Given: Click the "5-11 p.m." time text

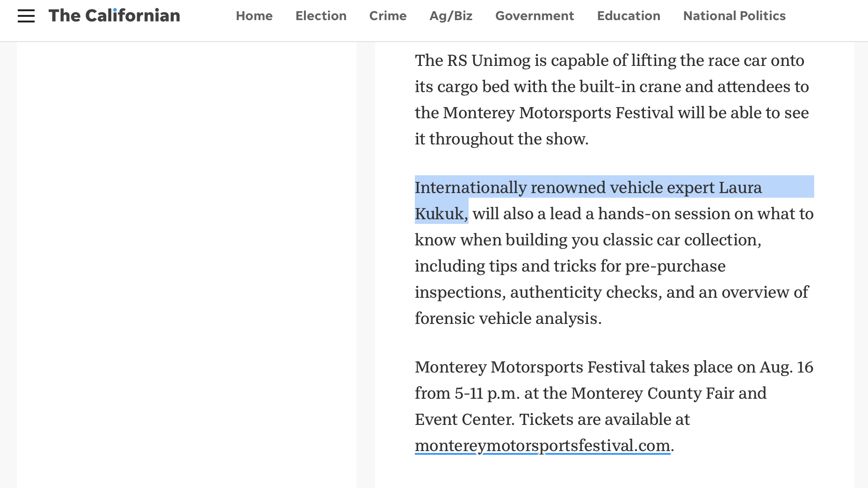Looking at the screenshot, I should 487,394.
